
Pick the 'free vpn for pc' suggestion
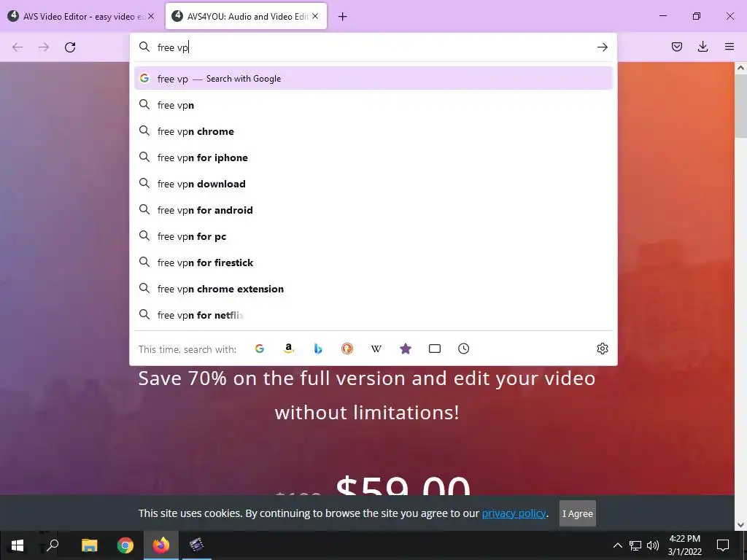click(373, 236)
